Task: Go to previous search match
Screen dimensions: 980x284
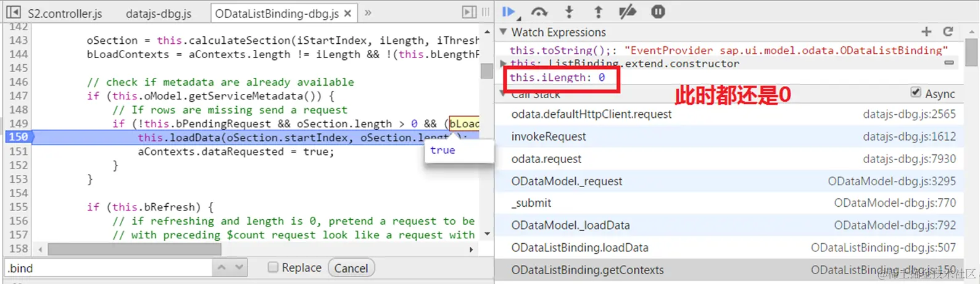Action: point(222,267)
